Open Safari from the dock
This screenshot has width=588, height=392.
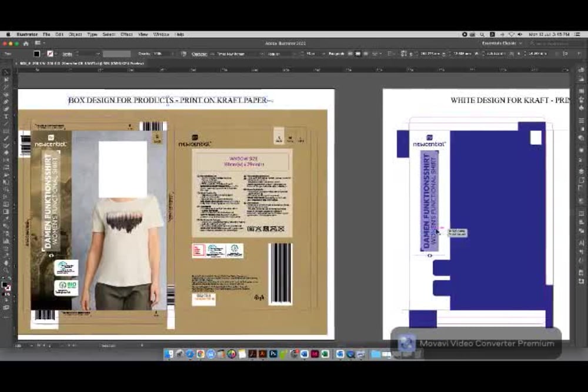point(190,353)
